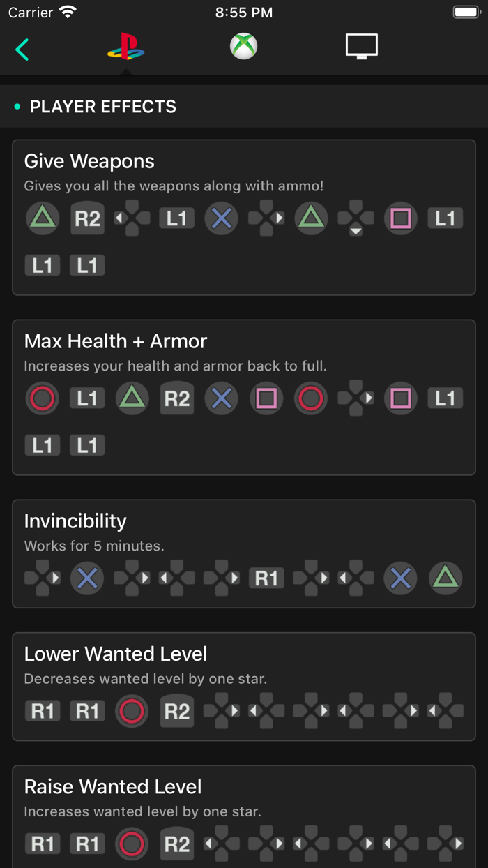Click the Wi-Fi icon in the status bar
The height and width of the screenshot is (868, 488).
(x=67, y=10)
